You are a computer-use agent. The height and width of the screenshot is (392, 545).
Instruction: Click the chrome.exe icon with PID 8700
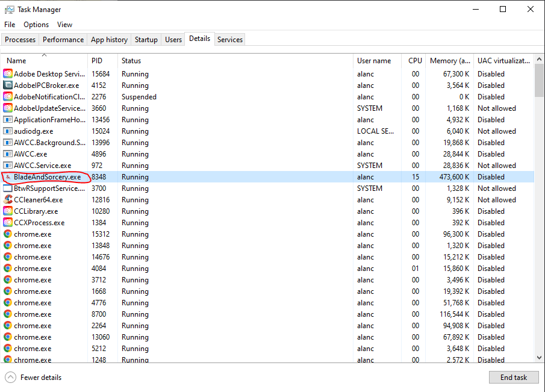(x=8, y=314)
